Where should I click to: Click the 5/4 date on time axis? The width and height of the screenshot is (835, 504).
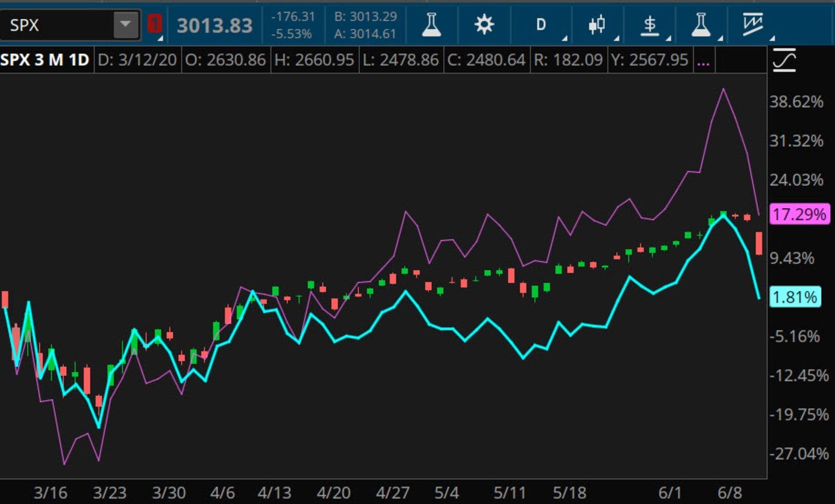coord(447,493)
